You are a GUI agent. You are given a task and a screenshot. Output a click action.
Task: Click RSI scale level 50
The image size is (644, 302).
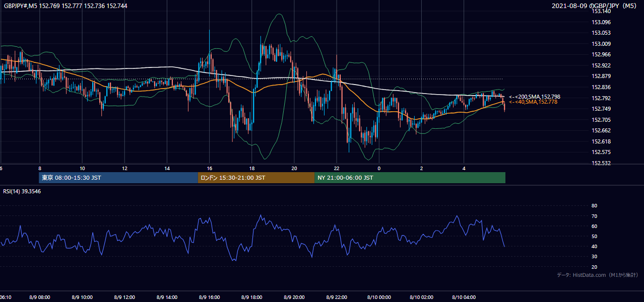594,236
